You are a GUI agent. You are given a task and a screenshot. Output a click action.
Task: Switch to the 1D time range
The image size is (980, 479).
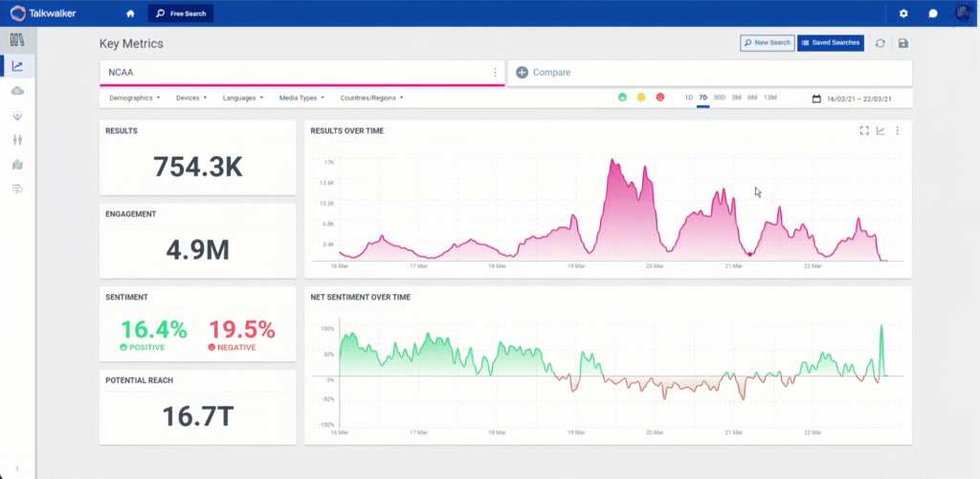click(x=688, y=98)
